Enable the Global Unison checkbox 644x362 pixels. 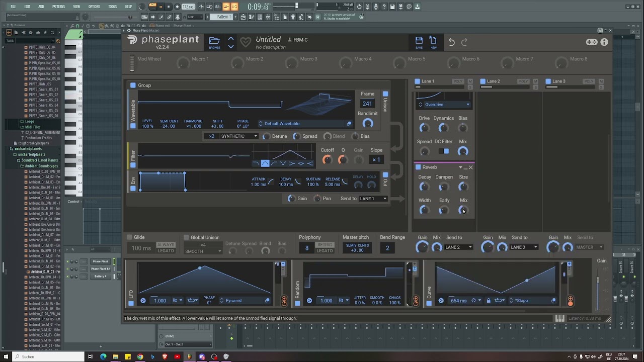click(186, 237)
